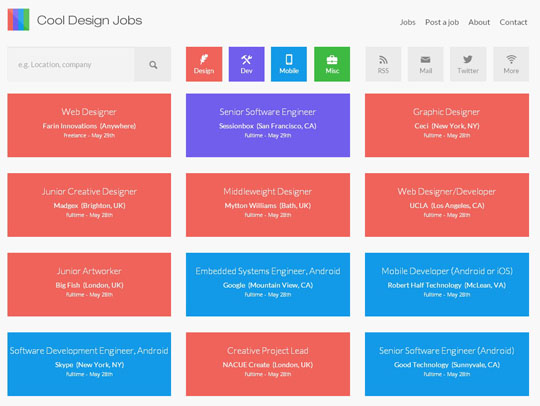The height and width of the screenshot is (406, 540).
Task: Go to the About page
Action: coord(479,22)
